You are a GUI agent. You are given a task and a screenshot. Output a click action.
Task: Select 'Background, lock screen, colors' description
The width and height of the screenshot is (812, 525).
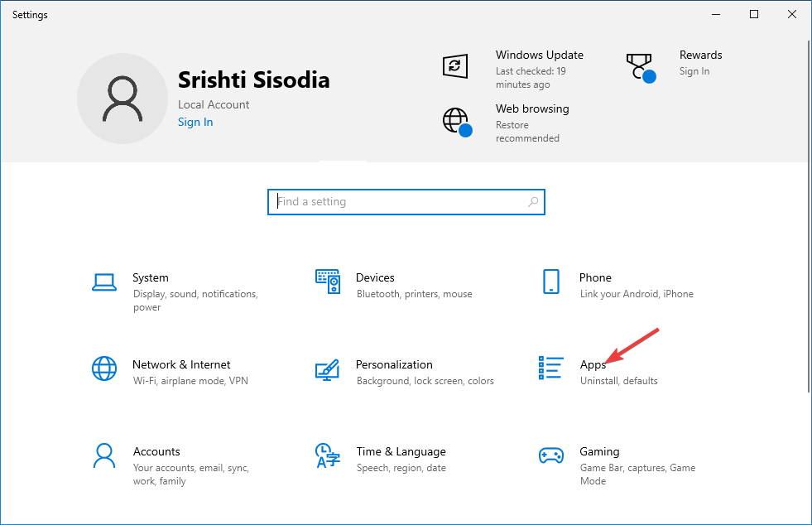click(425, 381)
